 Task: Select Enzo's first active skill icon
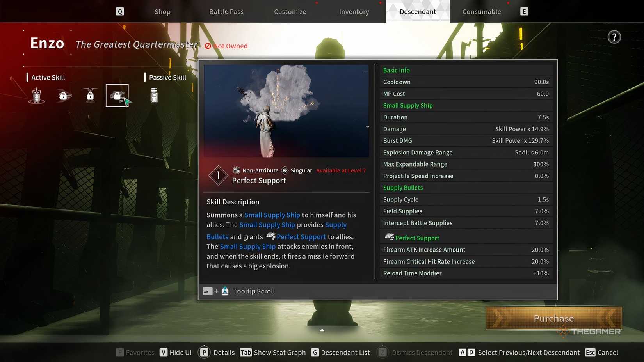point(37,96)
